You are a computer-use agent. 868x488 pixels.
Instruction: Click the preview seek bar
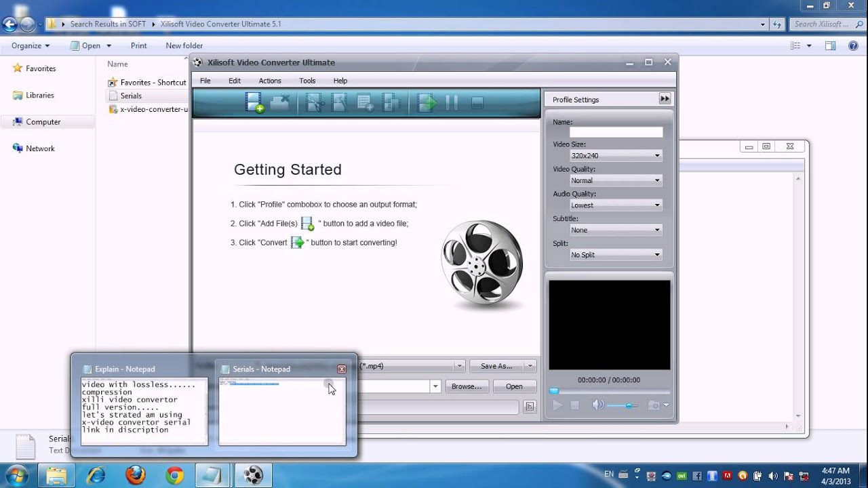pos(610,391)
